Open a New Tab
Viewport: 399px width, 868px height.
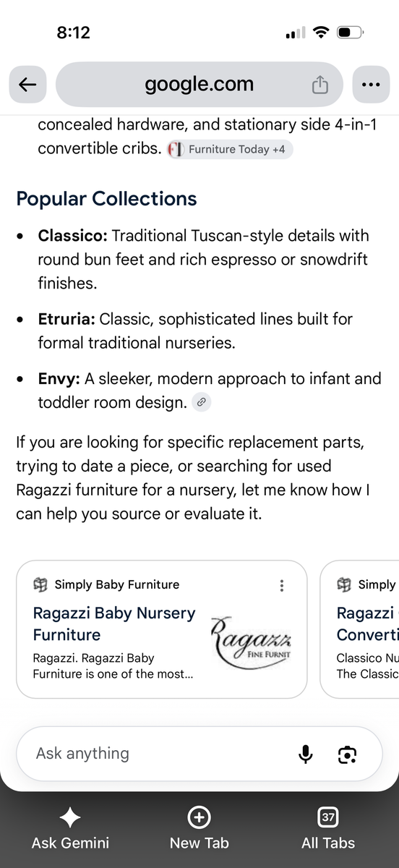point(199,829)
